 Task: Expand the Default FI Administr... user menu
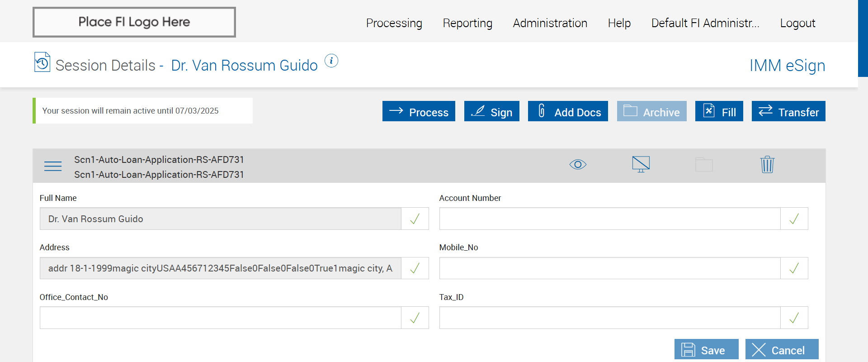point(705,23)
